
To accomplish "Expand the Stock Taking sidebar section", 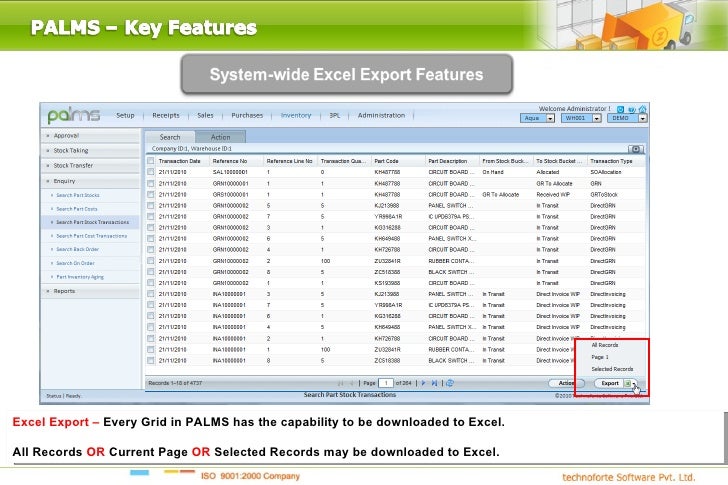I will click(x=91, y=151).
